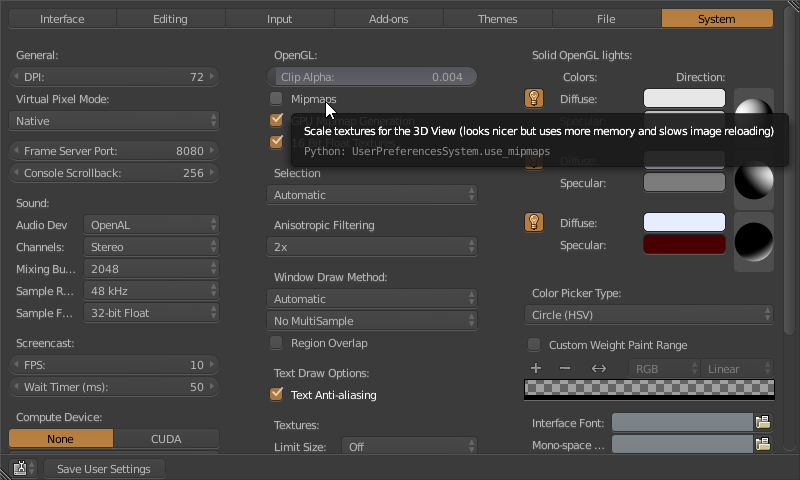This screenshot has width=800, height=480.
Task: Switch to the Input tab
Action: pyautogui.click(x=280, y=19)
